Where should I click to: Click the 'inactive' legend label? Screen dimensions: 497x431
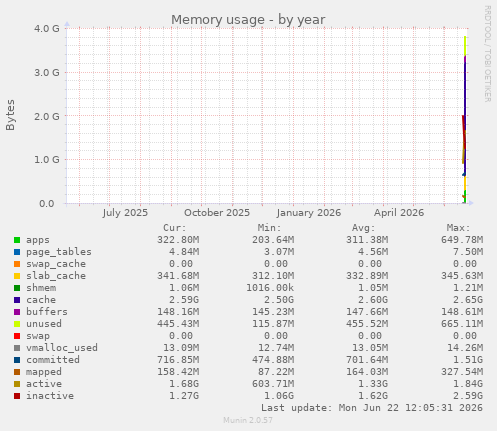50,396
